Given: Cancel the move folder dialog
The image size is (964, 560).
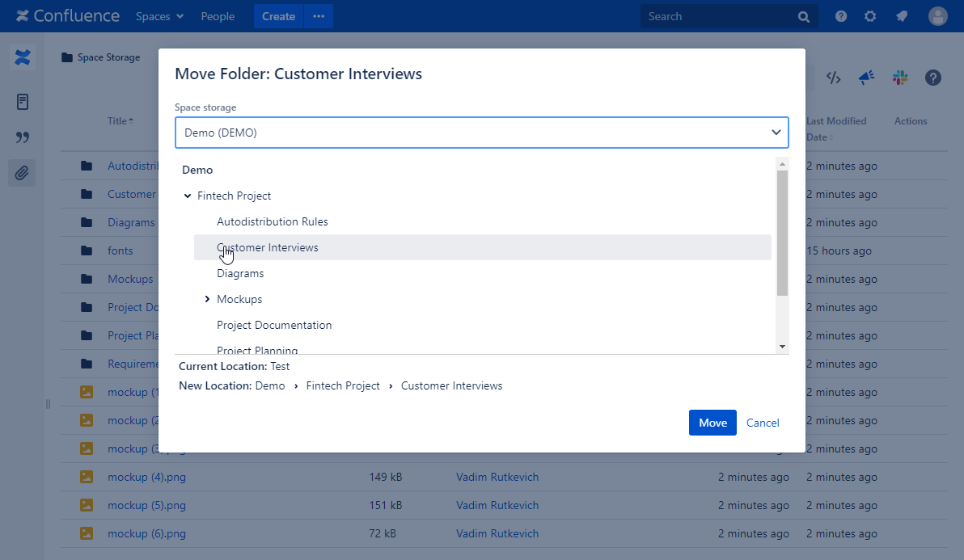Looking at the screenshot, I should point(763,423).
